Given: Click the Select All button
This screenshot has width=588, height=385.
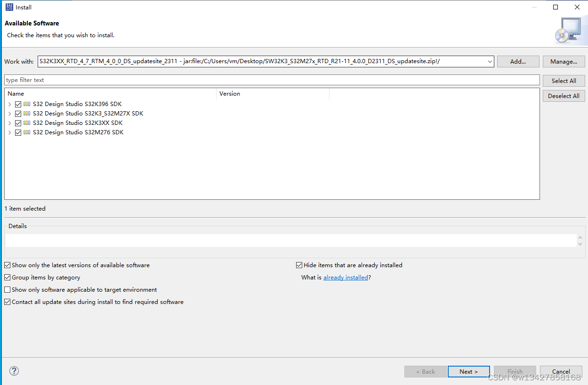Looking at the screenshot, I should [564, 81].
